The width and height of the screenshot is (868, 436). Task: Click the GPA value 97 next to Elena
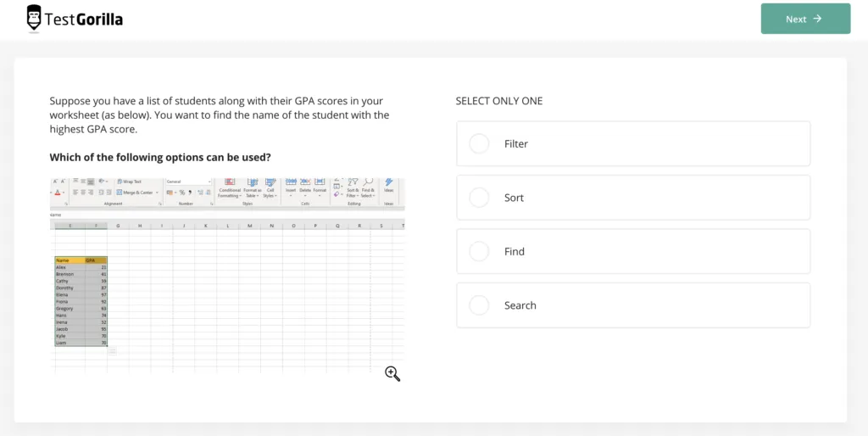(96, 294)
